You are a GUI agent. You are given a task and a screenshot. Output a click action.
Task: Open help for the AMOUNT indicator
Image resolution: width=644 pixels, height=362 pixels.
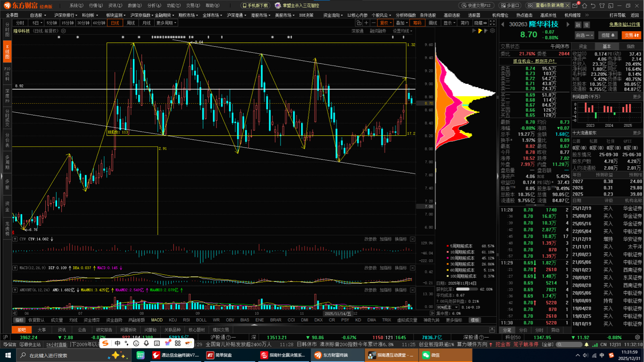point(16,290)
